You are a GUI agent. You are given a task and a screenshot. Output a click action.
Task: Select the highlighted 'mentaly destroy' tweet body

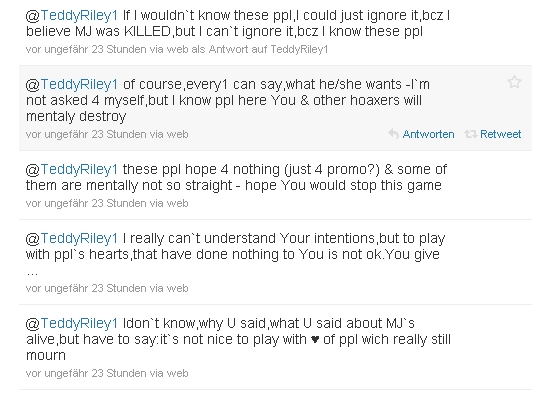pos(227,101)
